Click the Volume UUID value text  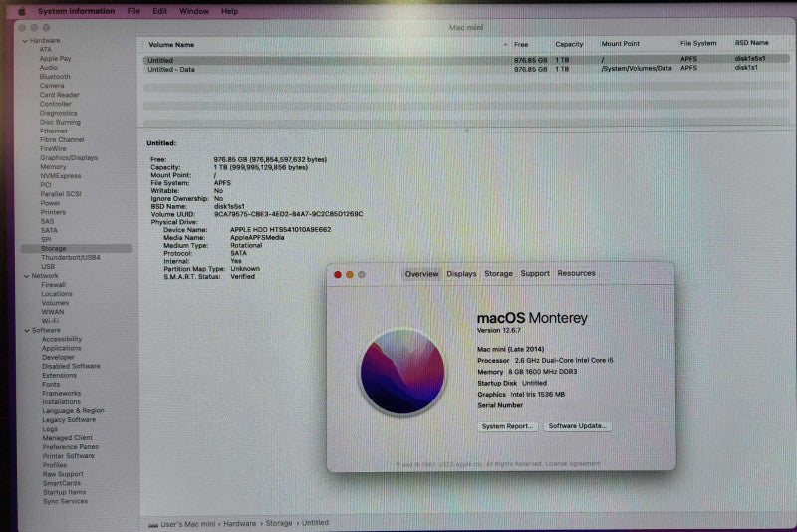click(x=288, y=214)
